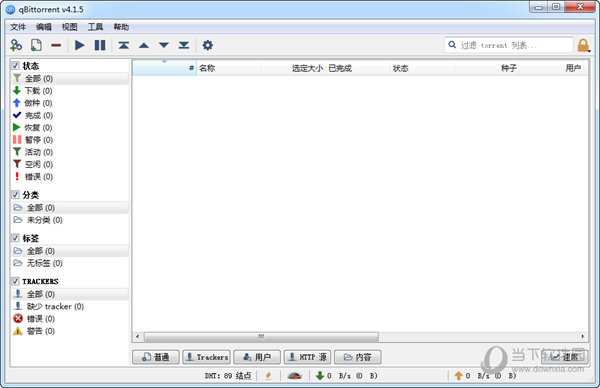Select 全部 (0) under TRACKERS

tap(70, 294)
